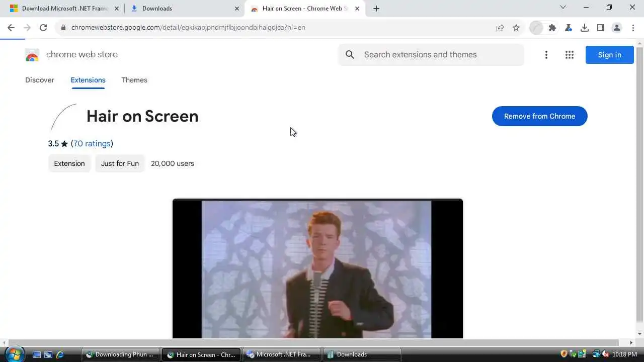The height and width of the screenshot is (362, 644).
Task: Close the Downloads tab
Action: (x=237, y=9)
